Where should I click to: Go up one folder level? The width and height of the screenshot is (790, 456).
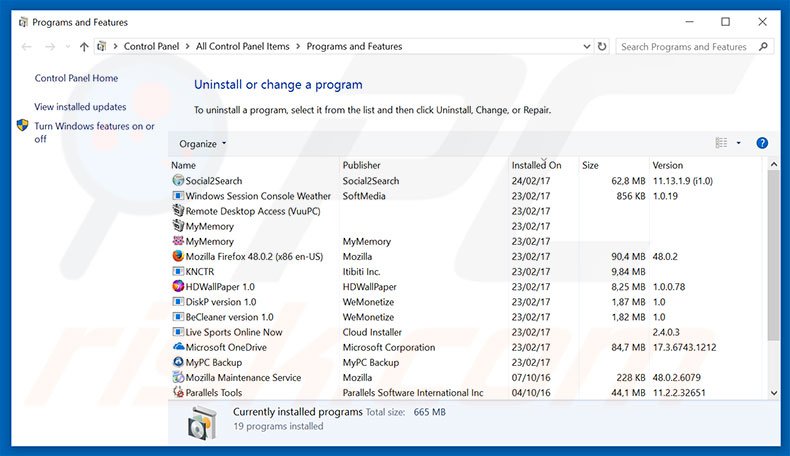pyautogui.click(x=84, y=47)
